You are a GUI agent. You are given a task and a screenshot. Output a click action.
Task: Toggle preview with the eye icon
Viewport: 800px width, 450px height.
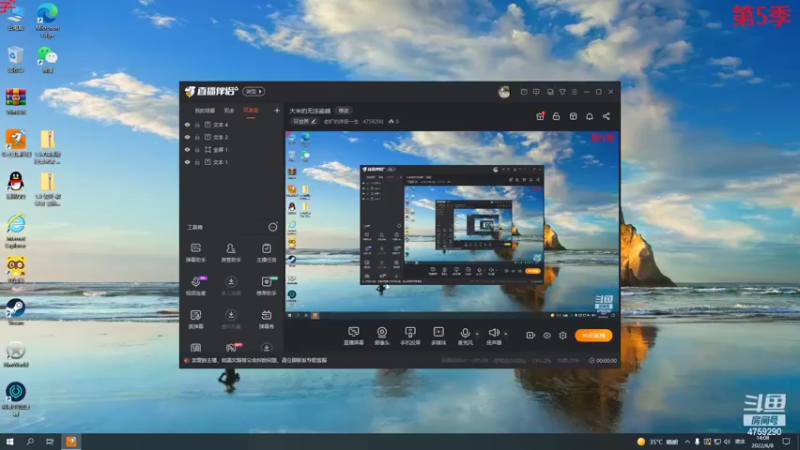[547, 335]
